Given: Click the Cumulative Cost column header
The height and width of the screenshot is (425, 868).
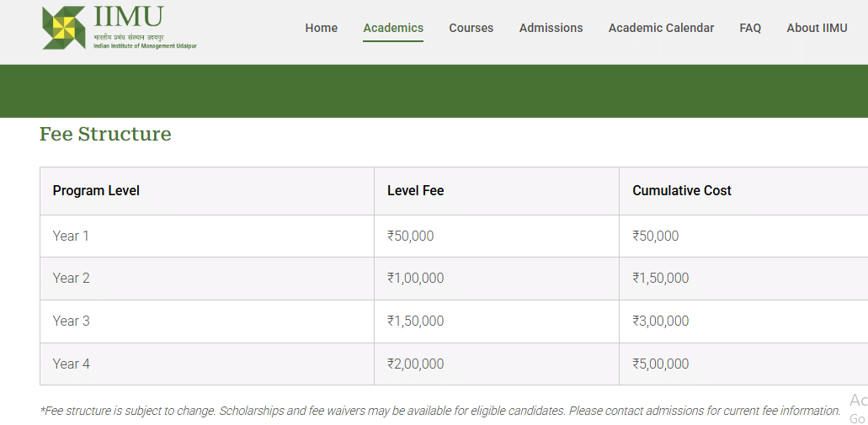Looking at the screenshot, I should pyautogui.click(x=682, y=191).
